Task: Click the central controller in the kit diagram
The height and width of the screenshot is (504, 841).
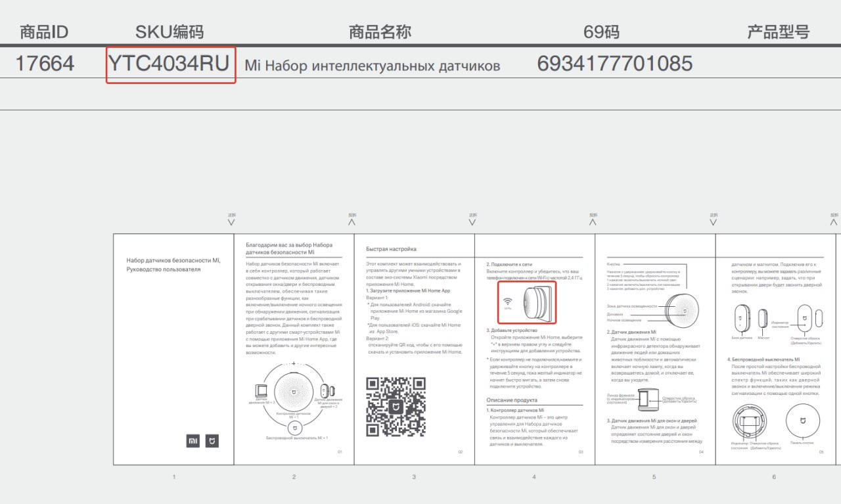Action: point(293,390)
